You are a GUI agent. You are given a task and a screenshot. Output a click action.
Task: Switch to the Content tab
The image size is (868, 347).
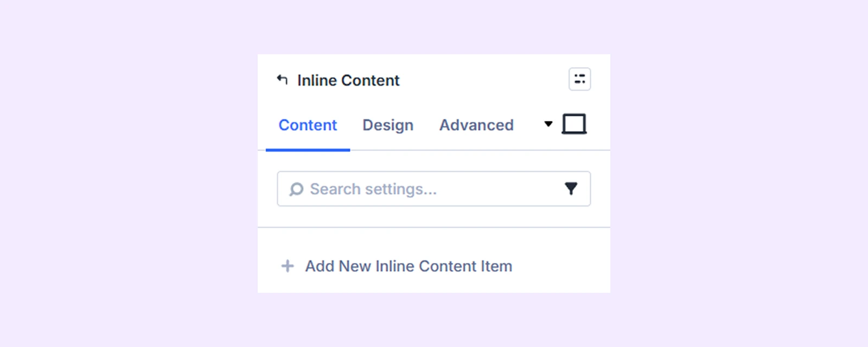coord(308,125)
